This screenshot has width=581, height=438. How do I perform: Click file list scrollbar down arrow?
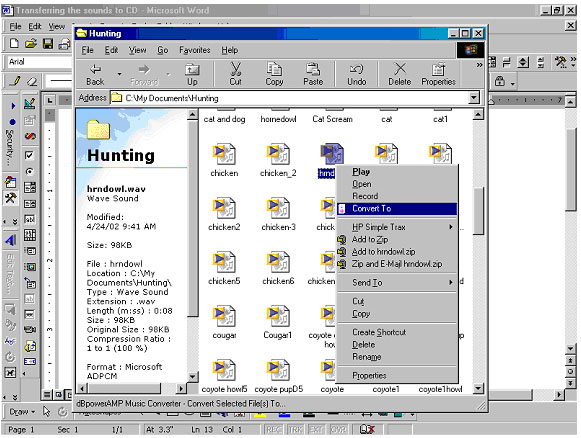[478, 388]
